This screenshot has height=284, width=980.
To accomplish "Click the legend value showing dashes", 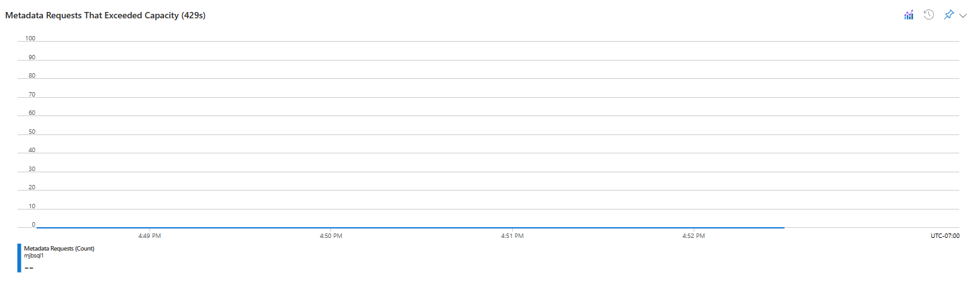I will (x=28, y=268).
